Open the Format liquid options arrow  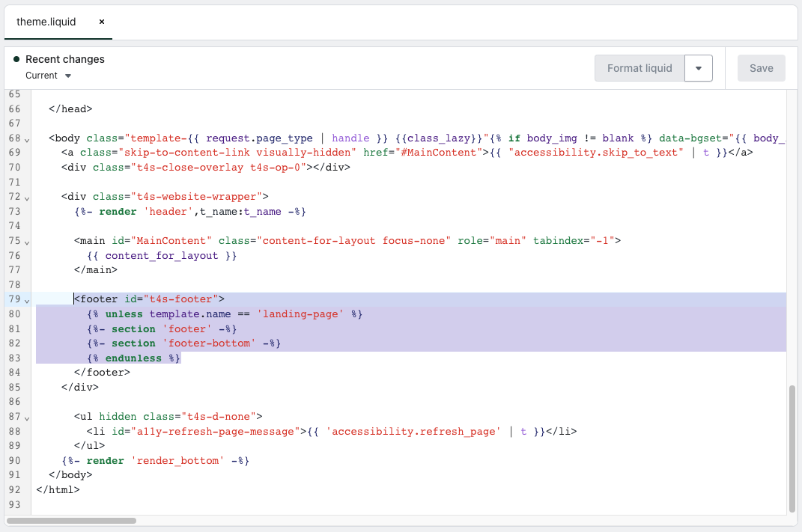coord(698,68)
